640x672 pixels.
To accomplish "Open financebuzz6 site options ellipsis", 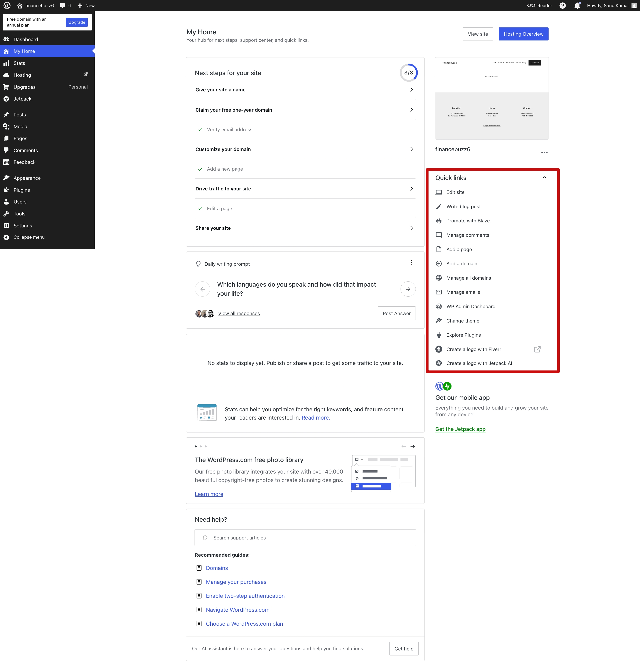I will pos(544,152).
